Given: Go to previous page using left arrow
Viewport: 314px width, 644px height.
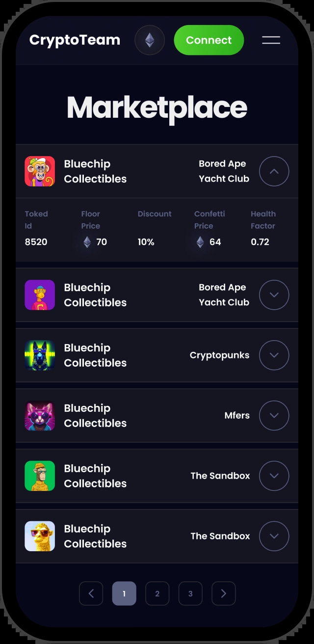Looking at the screenshot, I should tap(91, 593).
